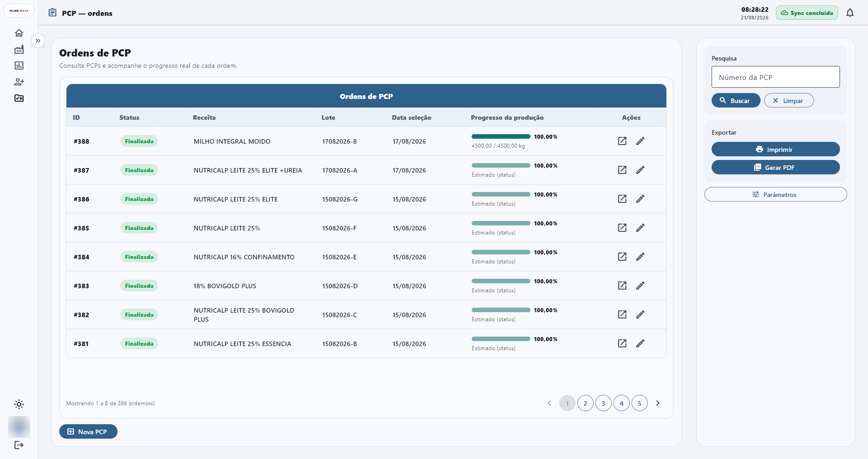Click the previous page arrow
Image resolution: width=868 pixels, height=459 pixels.
(x=549, y=403)
